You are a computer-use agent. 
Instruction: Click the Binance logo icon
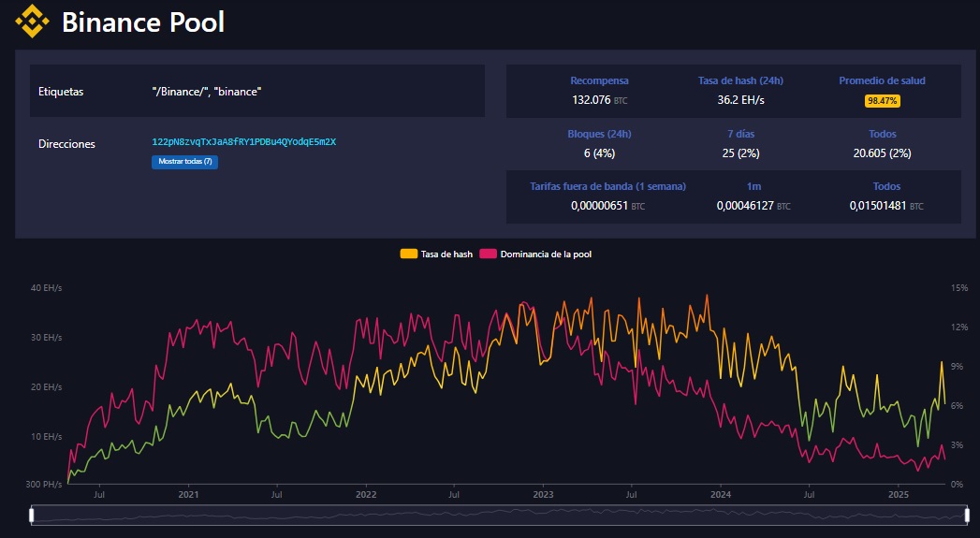(x=31, y=21)
